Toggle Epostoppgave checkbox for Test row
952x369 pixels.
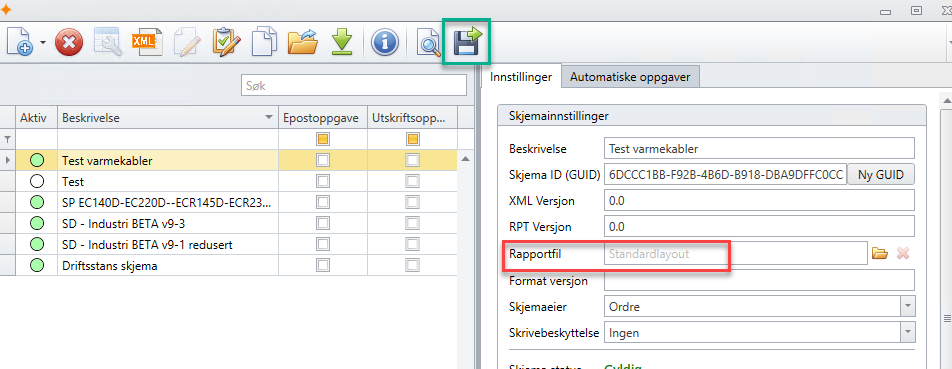tap(322, 181)
